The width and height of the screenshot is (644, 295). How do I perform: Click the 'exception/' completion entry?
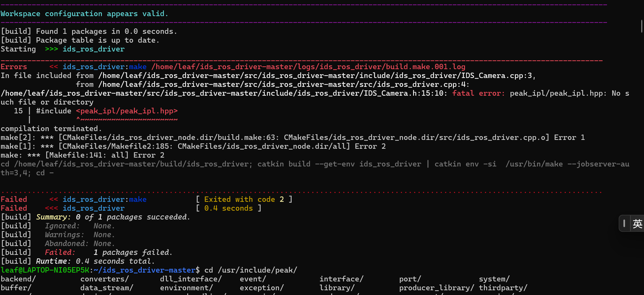262,288
